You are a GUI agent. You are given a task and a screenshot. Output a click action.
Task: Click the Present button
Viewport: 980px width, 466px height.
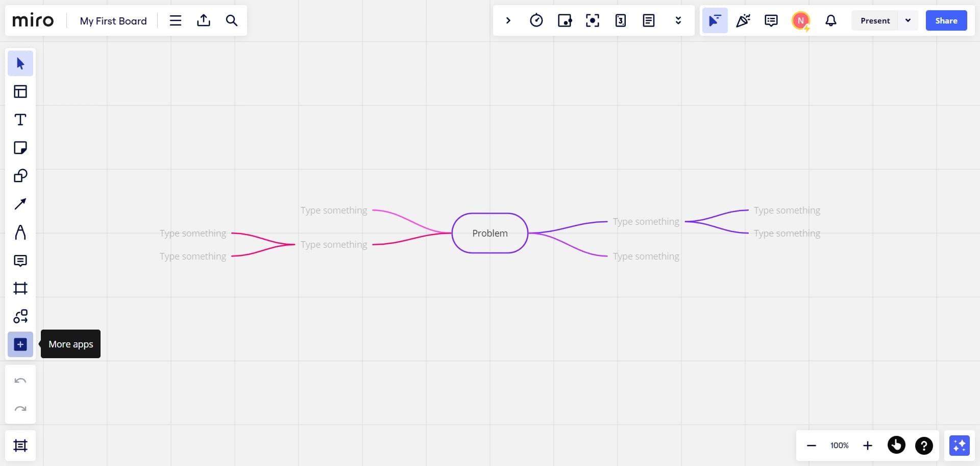coord(875,20)
